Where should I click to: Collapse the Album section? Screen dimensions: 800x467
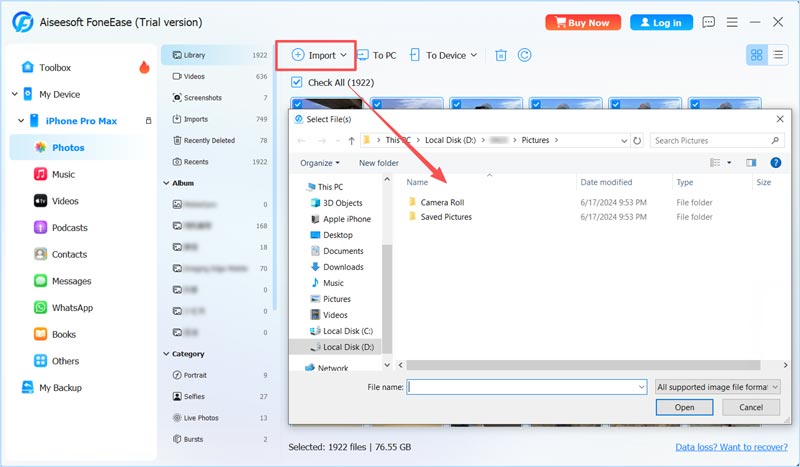coord(166,183)
